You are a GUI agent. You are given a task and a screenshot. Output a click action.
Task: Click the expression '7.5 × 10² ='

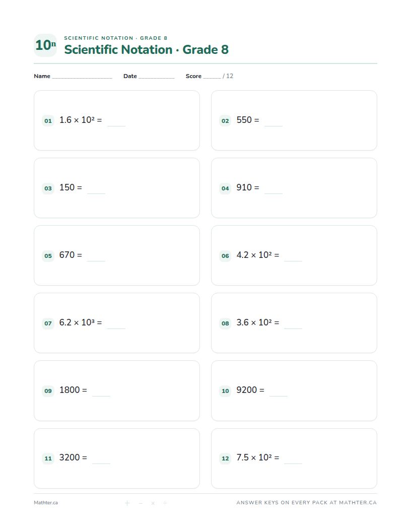click(x=258, y=457)
